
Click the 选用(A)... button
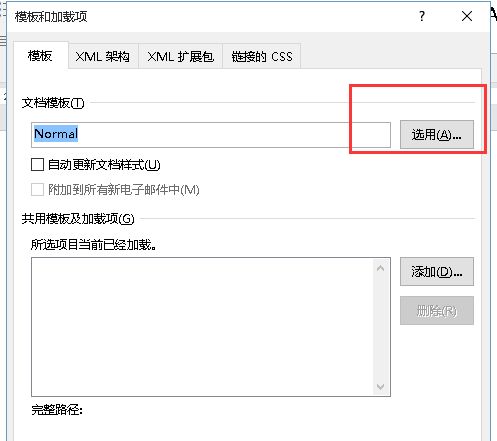coord(437,135)
